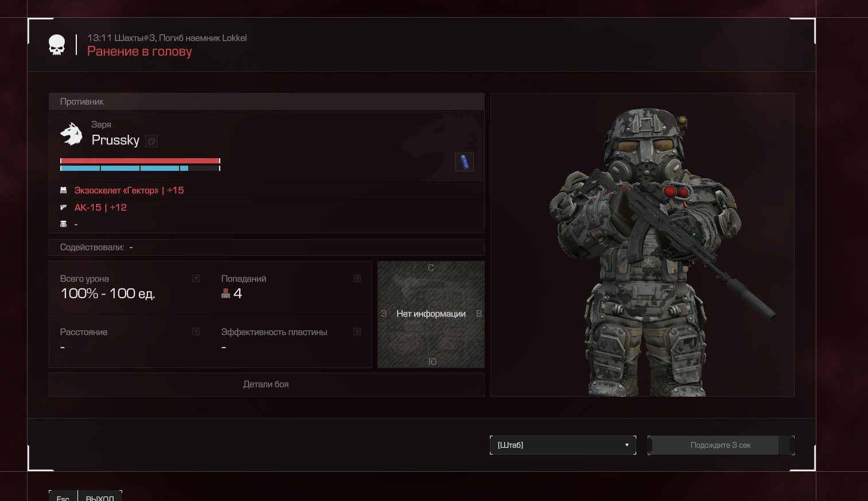Open the profile icon next to Prussky
The width and height of the screenshot is (868, 501).
point(151,141)
